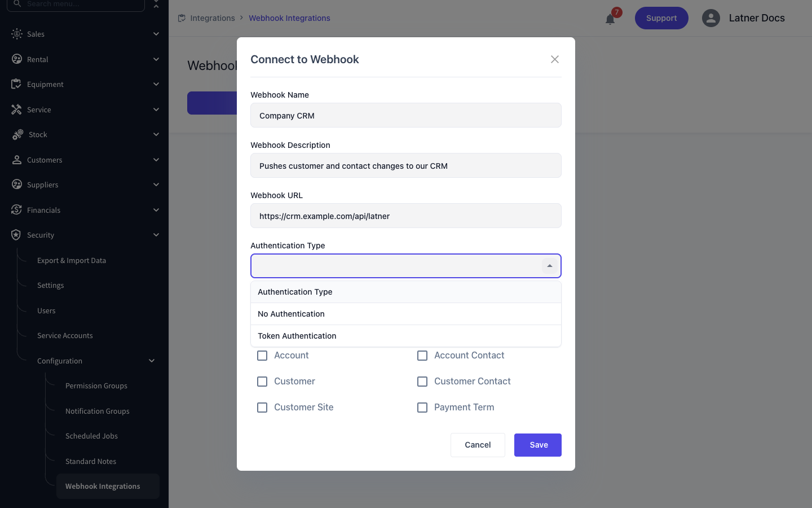Image resolution: width=812 pixels, height=508 pixels.
Task: Click the Support button
Action: coord(661,18)
